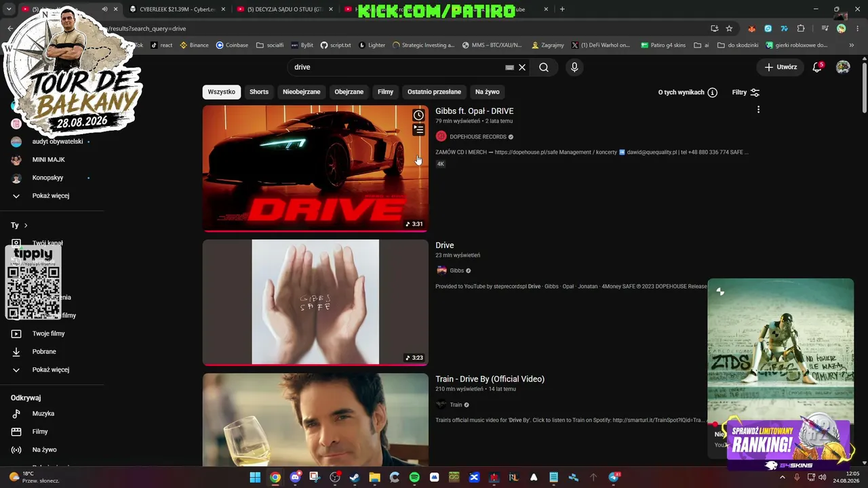
Task: Select the 'Obejrzane' filter chip
Action: coord(349,92)
